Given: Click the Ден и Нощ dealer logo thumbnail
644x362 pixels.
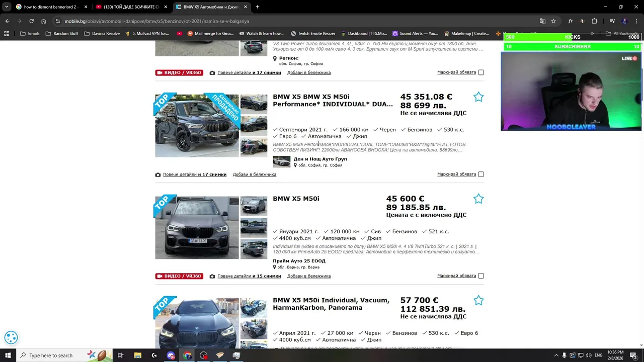Looking at the screenshot, I should pyautogui.click(x=282, y=161).
